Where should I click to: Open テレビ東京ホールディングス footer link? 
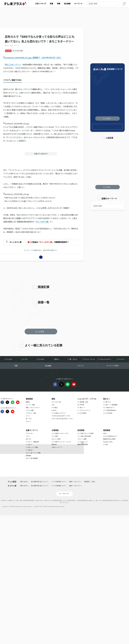[x=60, y=434]
